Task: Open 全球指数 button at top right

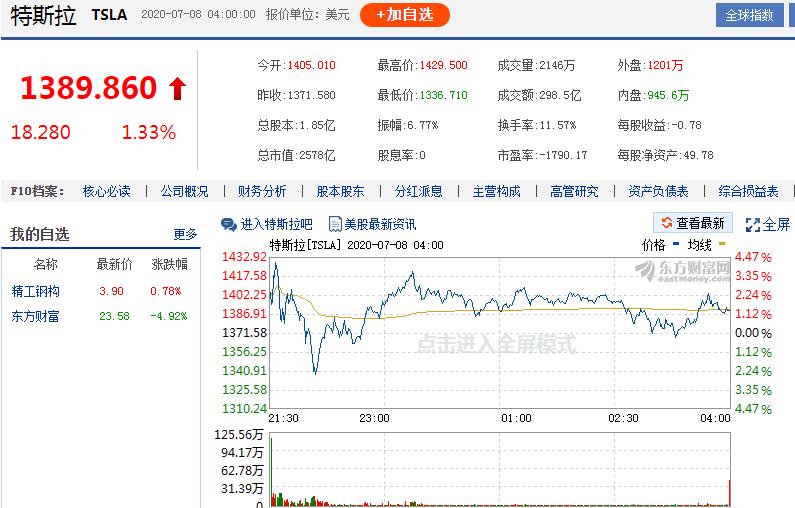Action: click(749, 15)
